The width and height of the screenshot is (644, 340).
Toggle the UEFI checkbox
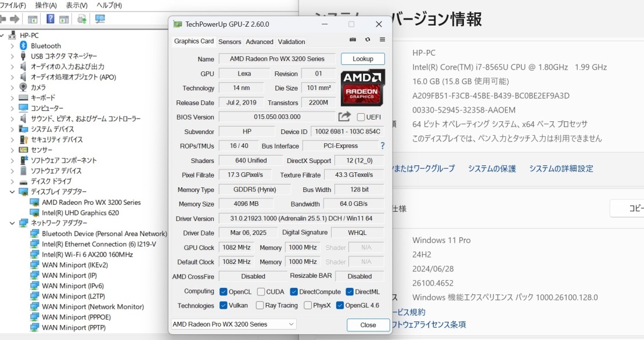tap(361, 117)
